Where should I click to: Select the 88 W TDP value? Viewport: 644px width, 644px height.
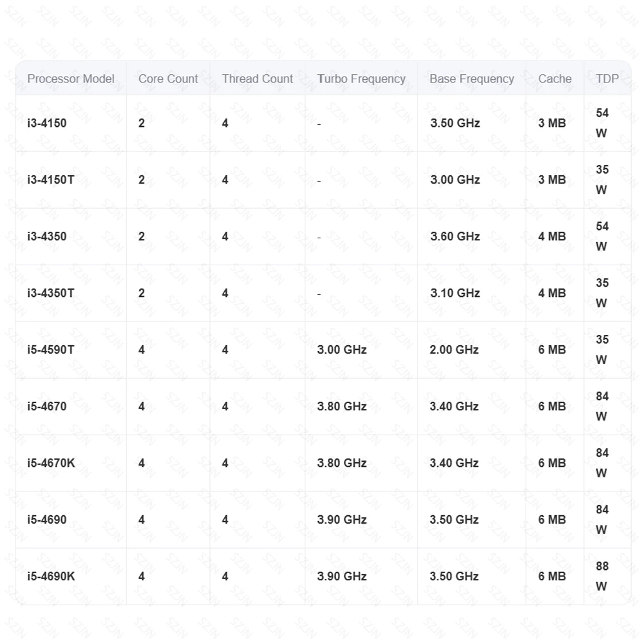click(x=601, y=576)
